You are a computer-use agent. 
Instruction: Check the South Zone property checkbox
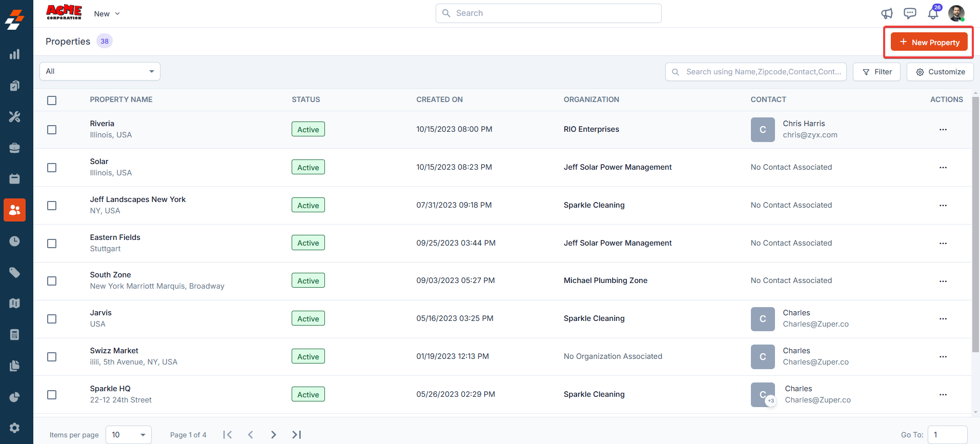[52, 281]
